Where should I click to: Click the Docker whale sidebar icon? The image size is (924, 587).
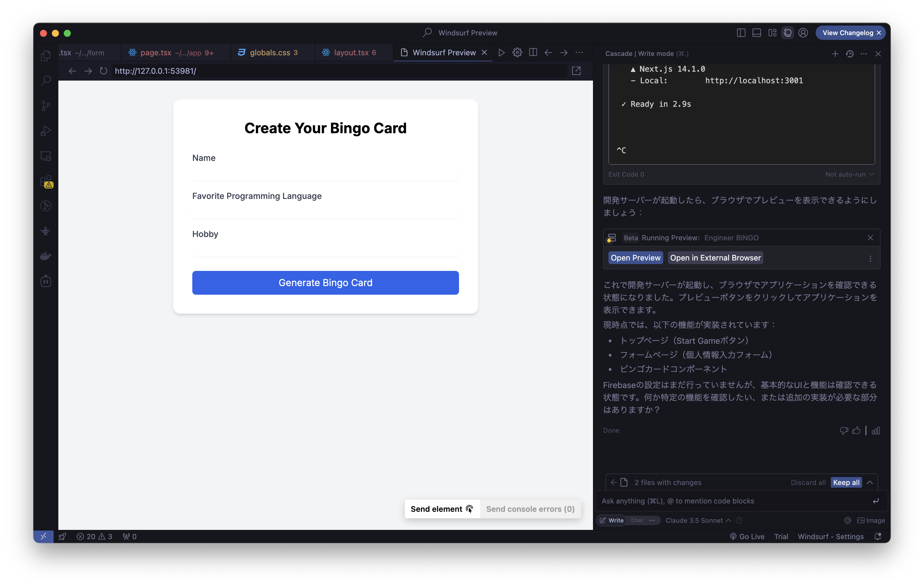coord(46,256)
